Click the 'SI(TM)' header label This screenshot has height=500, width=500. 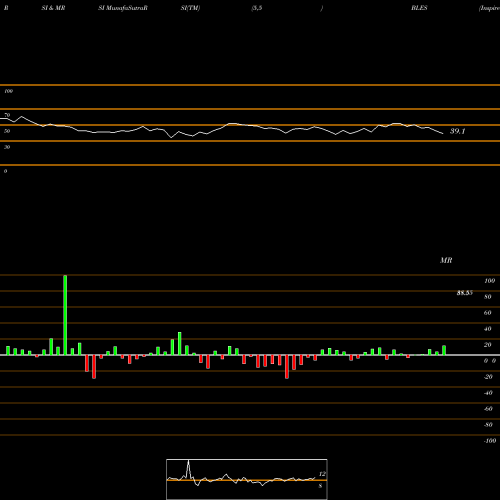tap(190, 8)
